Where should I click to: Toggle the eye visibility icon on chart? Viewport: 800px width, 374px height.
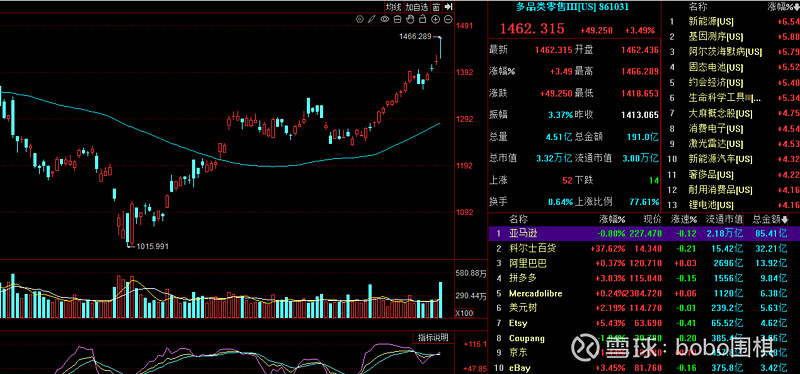pos(385,19)
